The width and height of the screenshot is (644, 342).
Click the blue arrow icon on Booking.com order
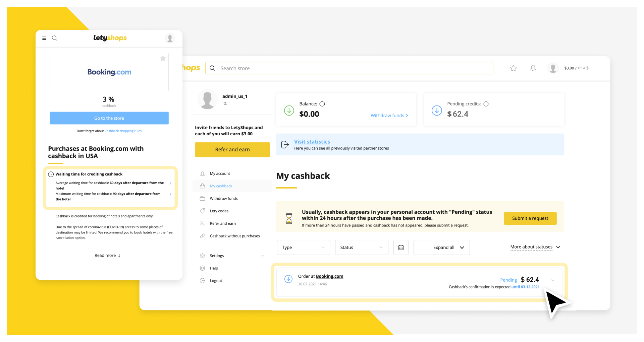288,279
